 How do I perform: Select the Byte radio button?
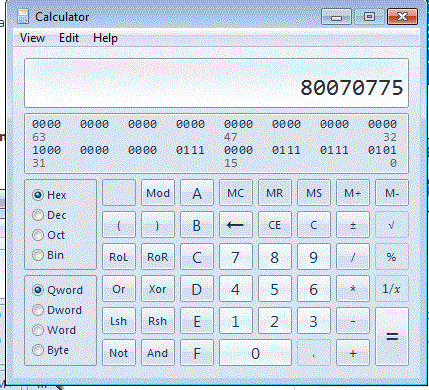pyautogui.click(x=51, y=350)
